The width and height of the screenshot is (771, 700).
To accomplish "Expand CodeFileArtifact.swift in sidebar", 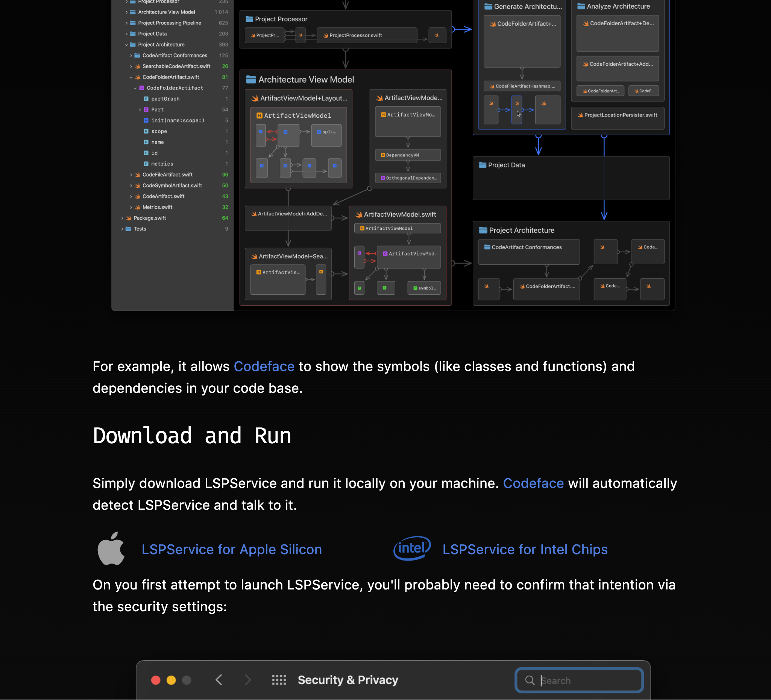I will point(131,175).
